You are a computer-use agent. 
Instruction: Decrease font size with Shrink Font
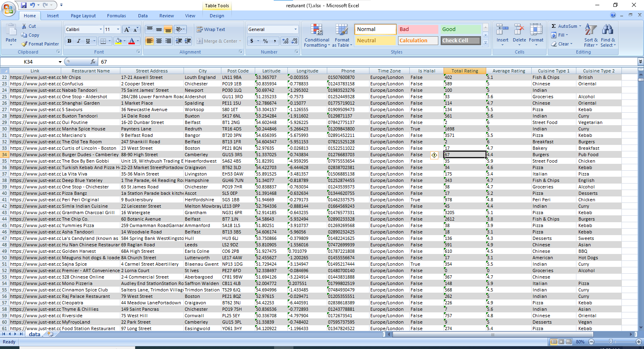136,29
